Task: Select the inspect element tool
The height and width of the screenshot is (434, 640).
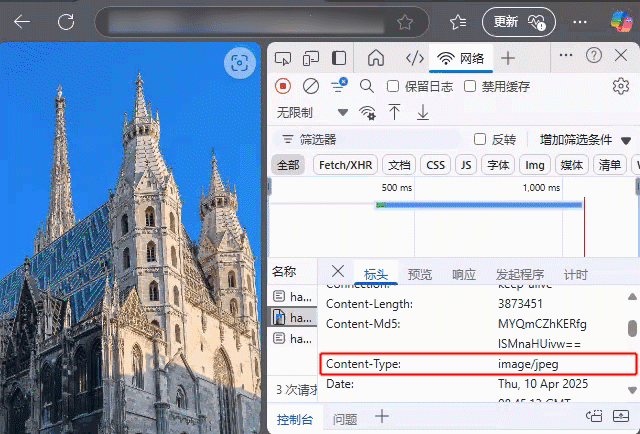Action: click(x=283, y=58)
